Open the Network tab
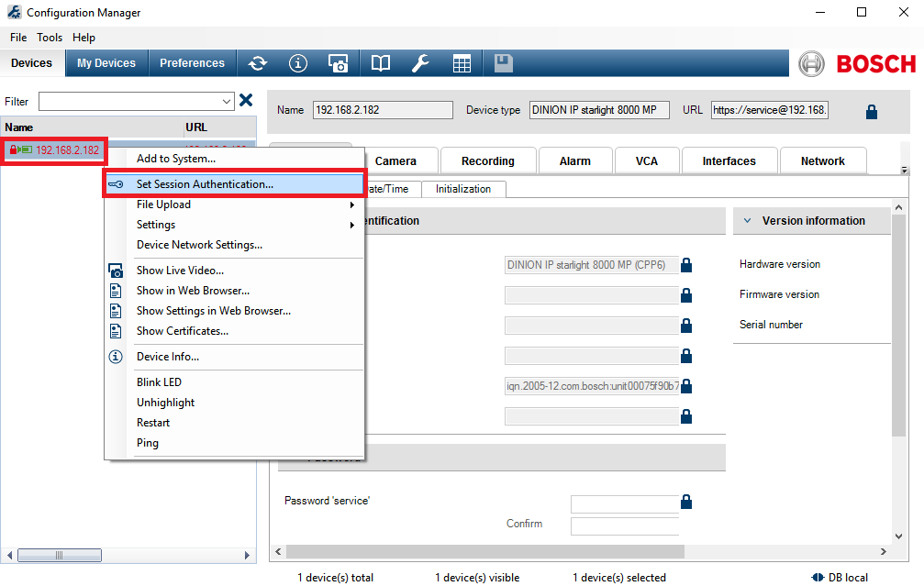The width and height of the screenshot is (924, 586). 823,161
